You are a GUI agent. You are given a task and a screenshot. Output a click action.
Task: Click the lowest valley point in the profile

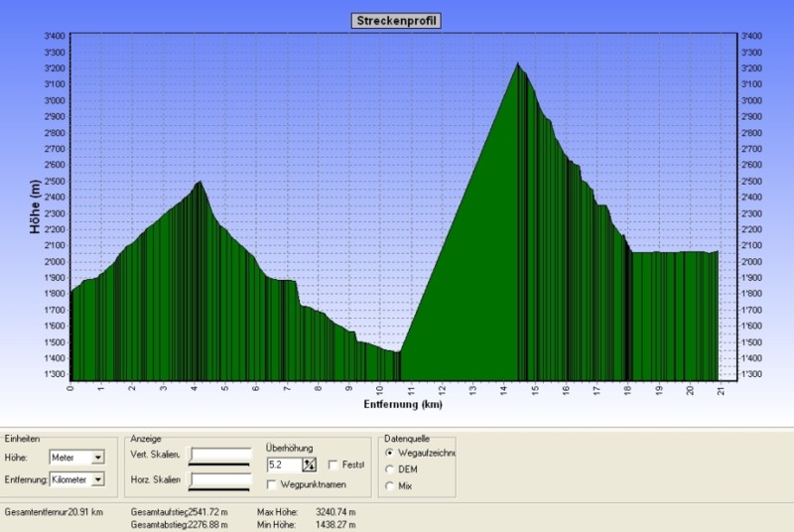click(x=398, y=351)
